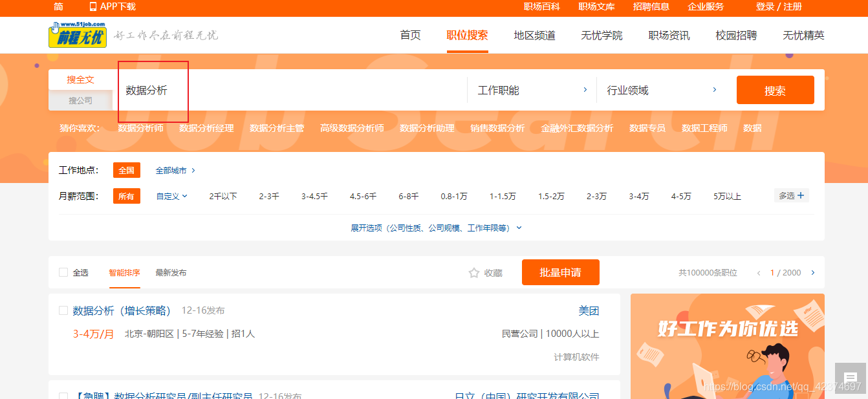Open 校园招聘 navigation item
Viewport: 868px width, 399px height.
coord(736,36)
